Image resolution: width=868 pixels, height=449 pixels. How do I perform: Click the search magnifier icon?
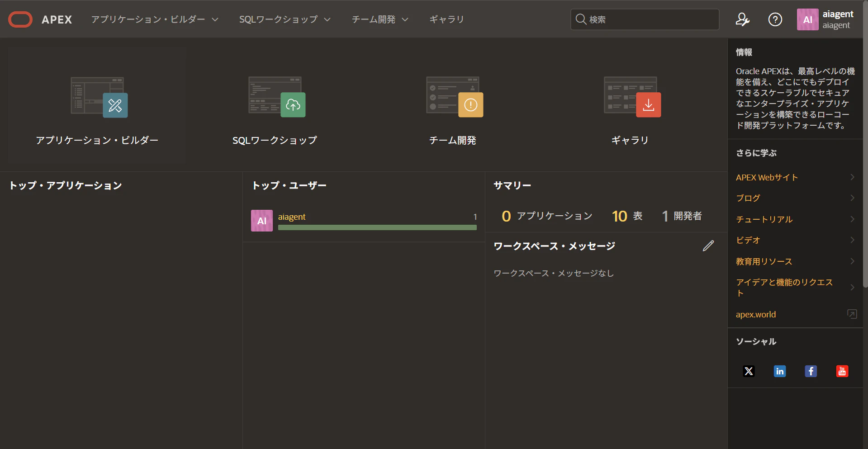581,19
